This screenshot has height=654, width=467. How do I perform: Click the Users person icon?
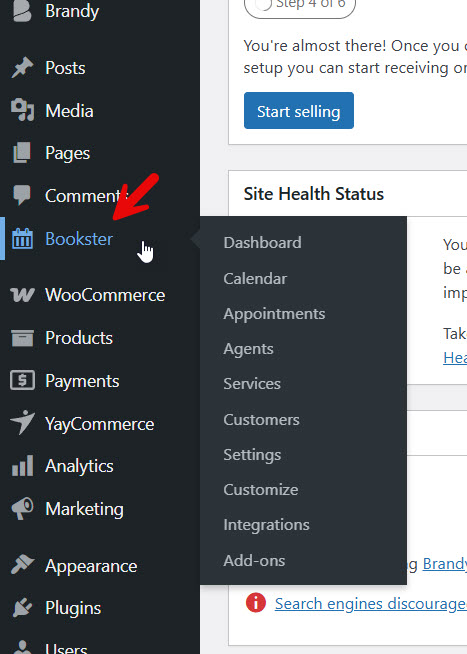click(22, 648)
